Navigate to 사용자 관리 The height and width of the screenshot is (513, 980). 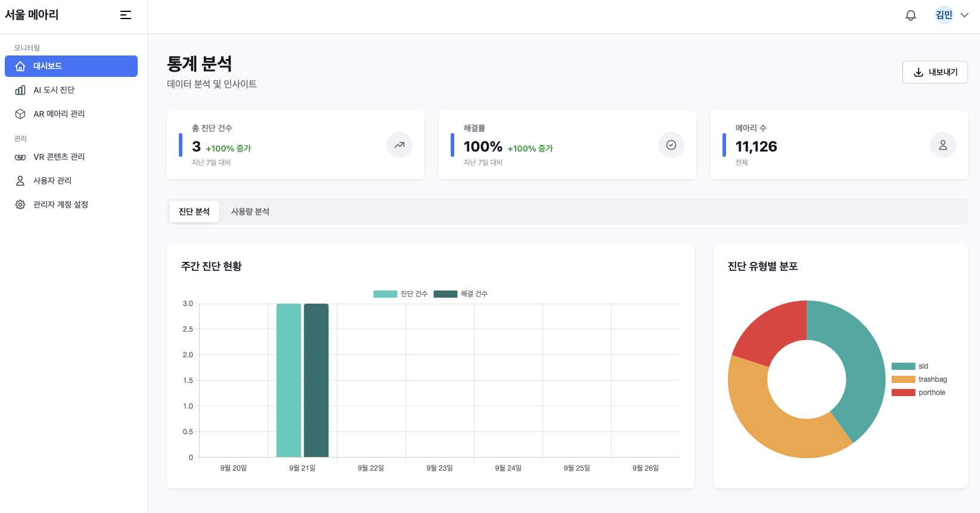pyautogui.click(x=71, y=181)
